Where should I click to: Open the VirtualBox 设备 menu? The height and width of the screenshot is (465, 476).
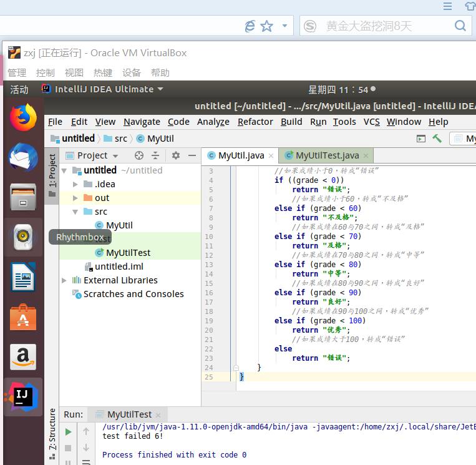[132, 73]
